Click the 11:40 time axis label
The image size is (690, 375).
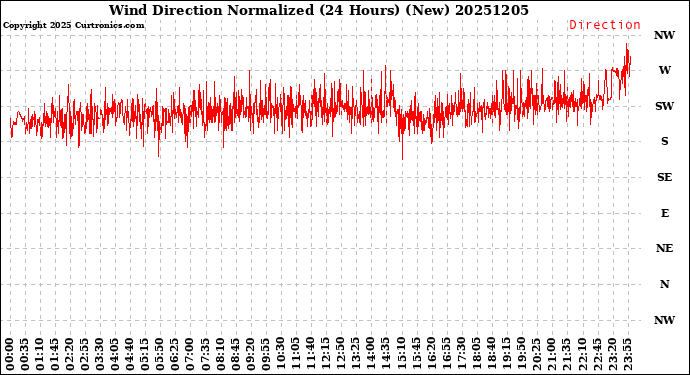tap(311, 355)
